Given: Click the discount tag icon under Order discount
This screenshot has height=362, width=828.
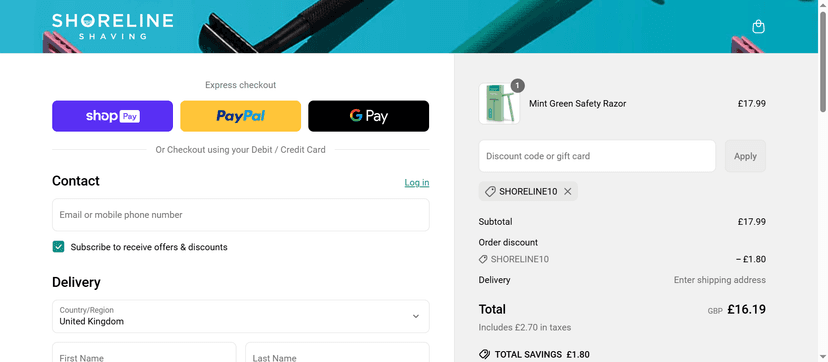Looking at the screenshot, I should (483, 259).
